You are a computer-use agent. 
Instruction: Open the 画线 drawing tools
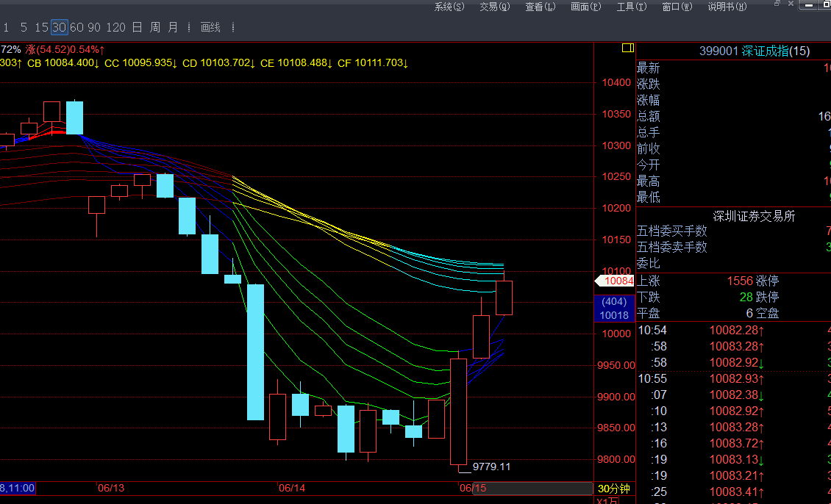pos(210,27)
